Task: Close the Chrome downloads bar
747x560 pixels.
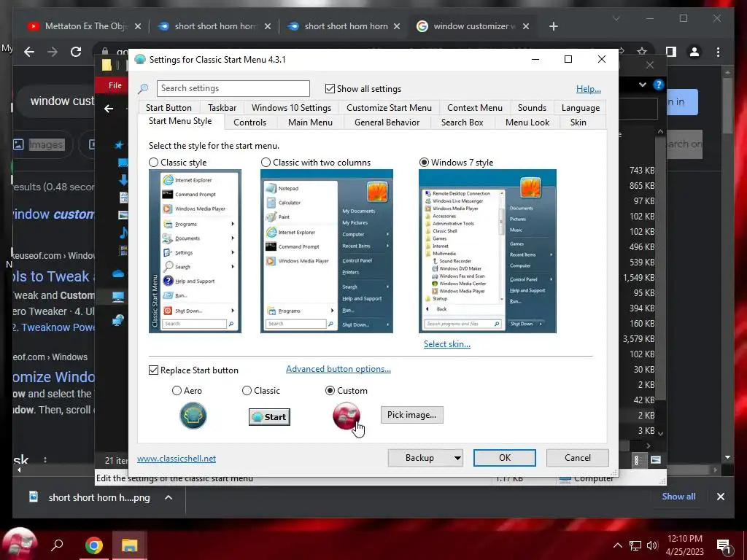Action: (x=720, y=497)
